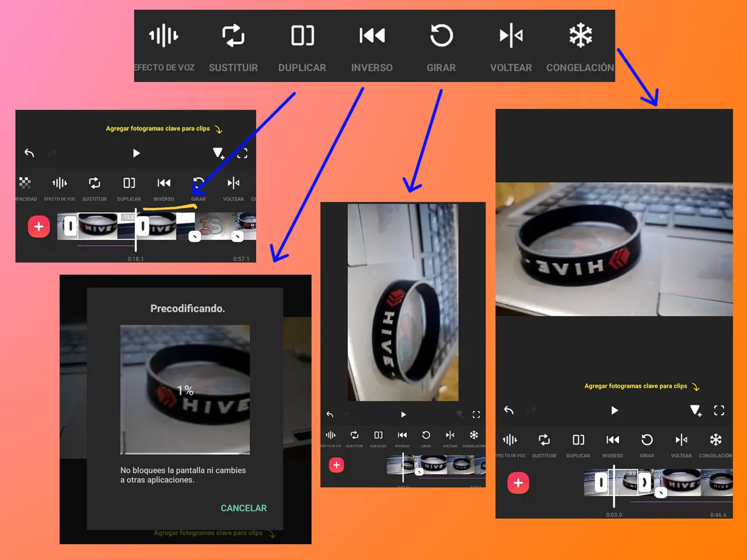Open fullscreen in the 0:46.6 editor
The height and width of the screenshot is (560, 747).
tap(719, 411)
